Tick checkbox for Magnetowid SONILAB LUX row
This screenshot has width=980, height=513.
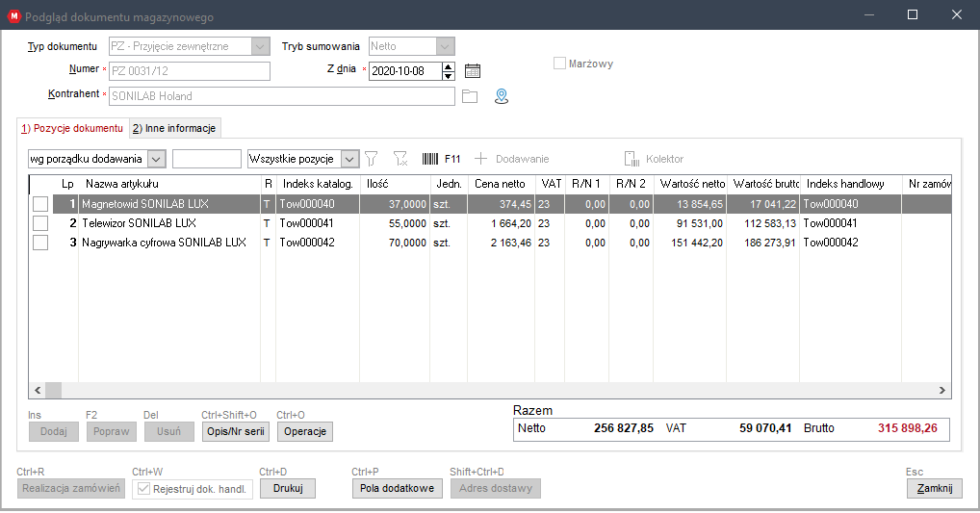[40, 204]
